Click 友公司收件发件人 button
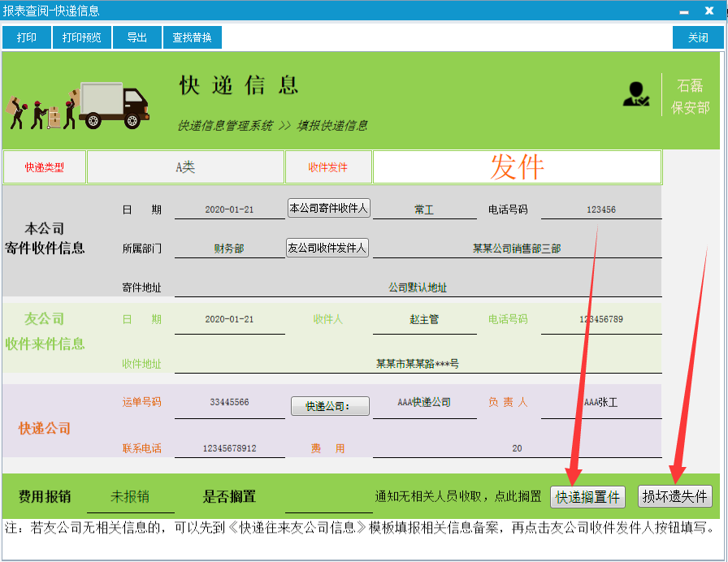 (327, 248)
